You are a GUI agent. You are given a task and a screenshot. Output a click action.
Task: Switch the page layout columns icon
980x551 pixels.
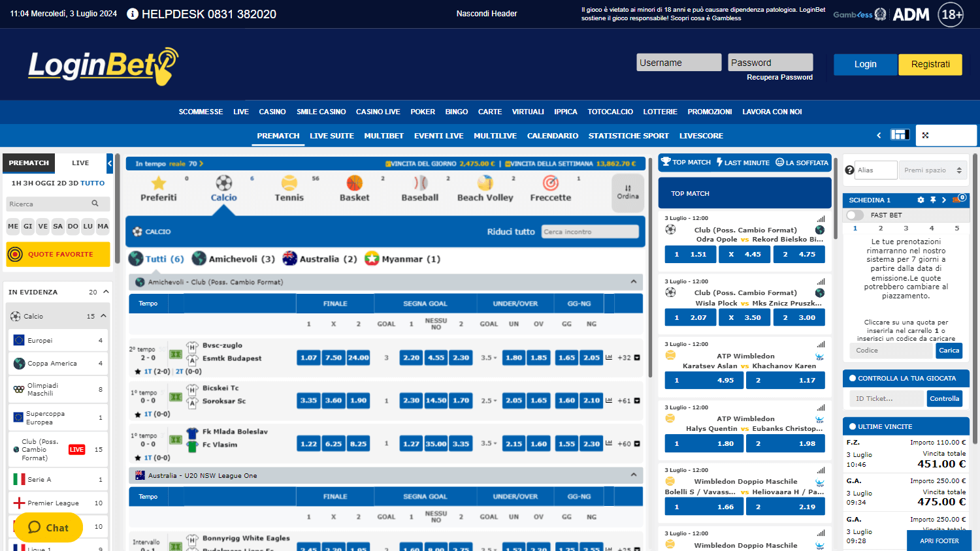pos(900,134)
